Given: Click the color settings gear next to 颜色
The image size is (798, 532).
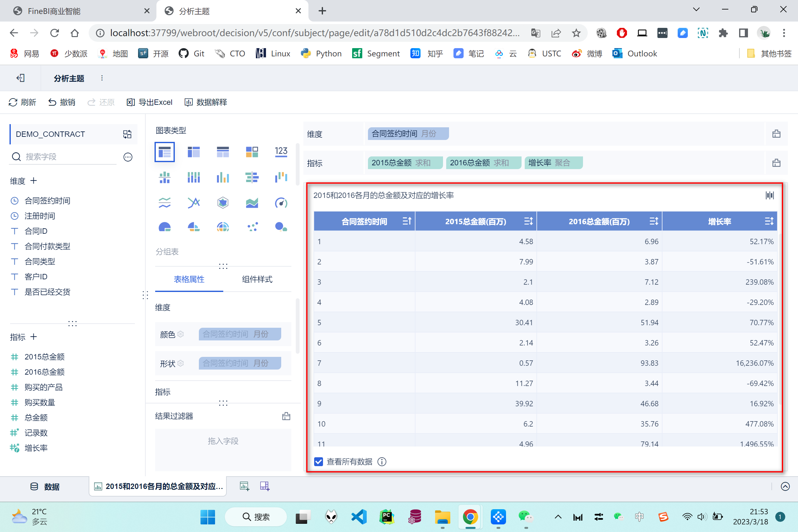Looking at the screenshot, I should coord(180,334).
